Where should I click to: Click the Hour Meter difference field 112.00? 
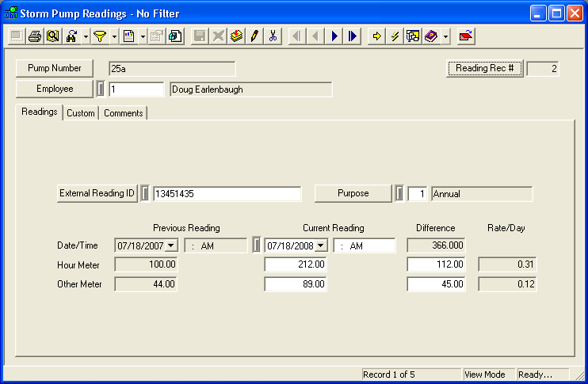436,264
